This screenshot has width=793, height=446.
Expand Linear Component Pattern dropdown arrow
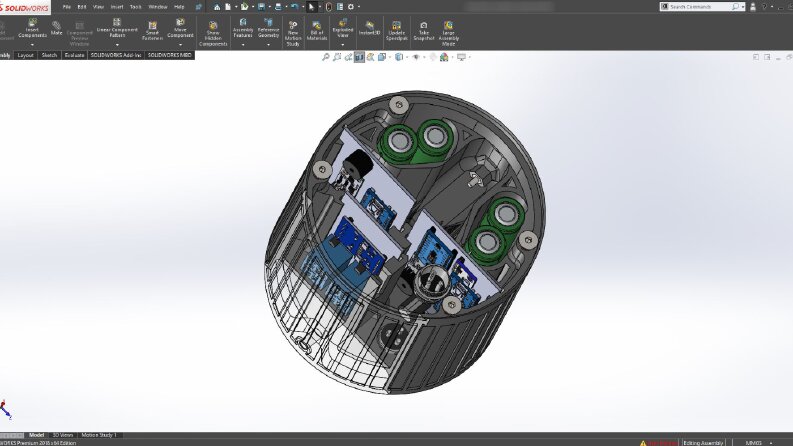[117, 44]
